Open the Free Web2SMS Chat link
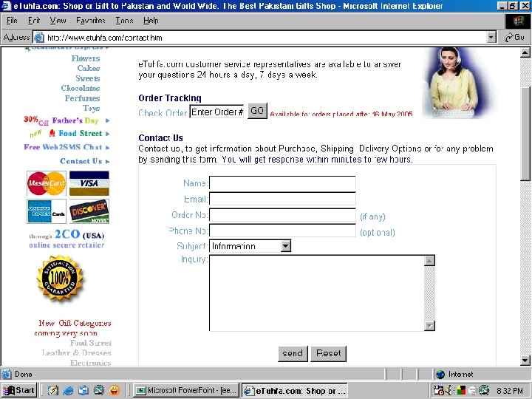 point(66,147)
